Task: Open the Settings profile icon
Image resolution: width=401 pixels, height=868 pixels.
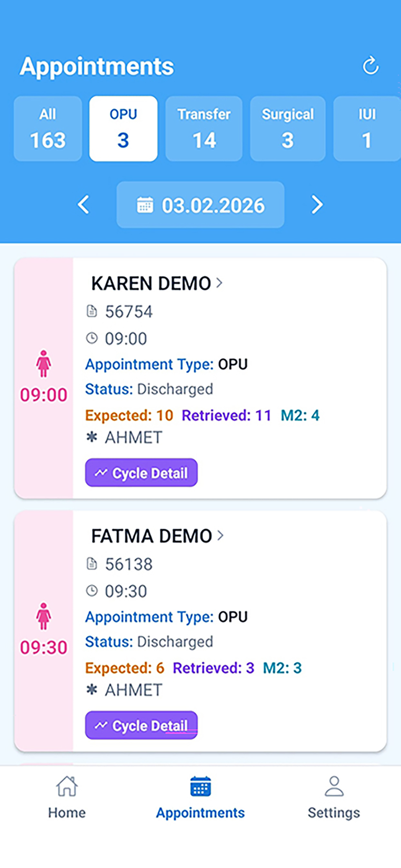Action: (x=334, y=786)
